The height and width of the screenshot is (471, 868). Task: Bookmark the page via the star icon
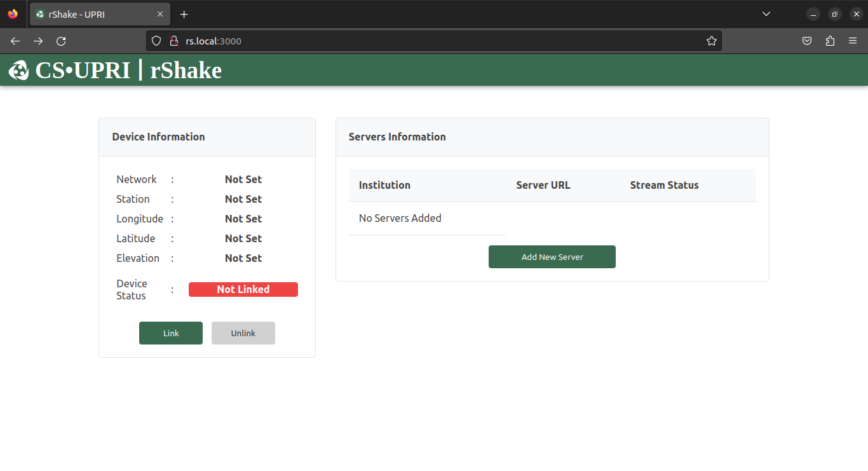(712, 41)
